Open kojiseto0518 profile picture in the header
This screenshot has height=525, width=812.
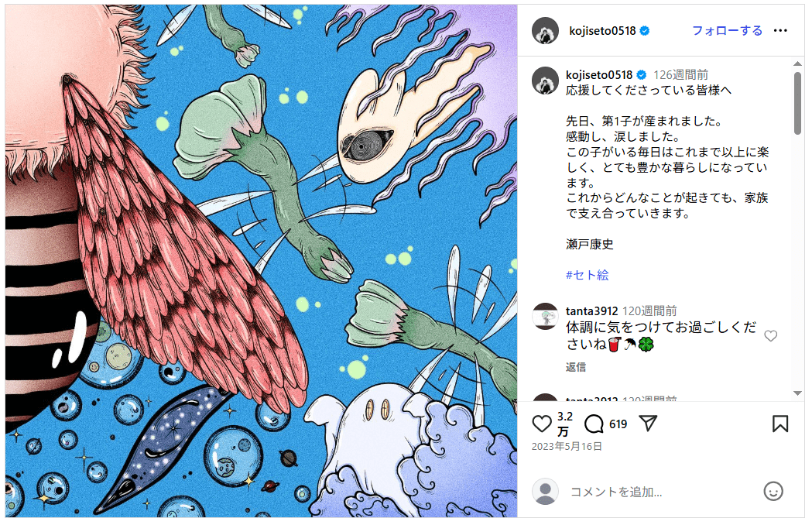545,30
